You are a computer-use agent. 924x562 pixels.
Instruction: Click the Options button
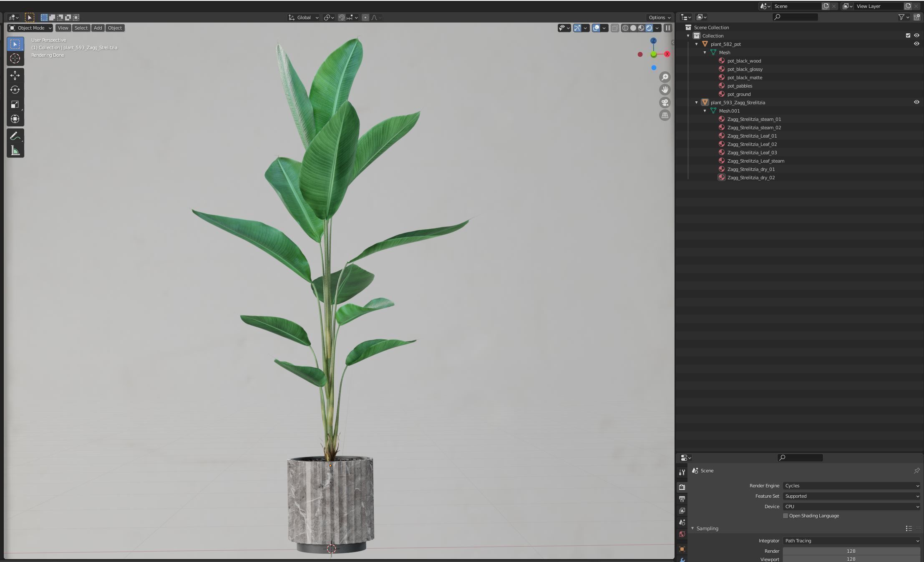tap(659, 18)
